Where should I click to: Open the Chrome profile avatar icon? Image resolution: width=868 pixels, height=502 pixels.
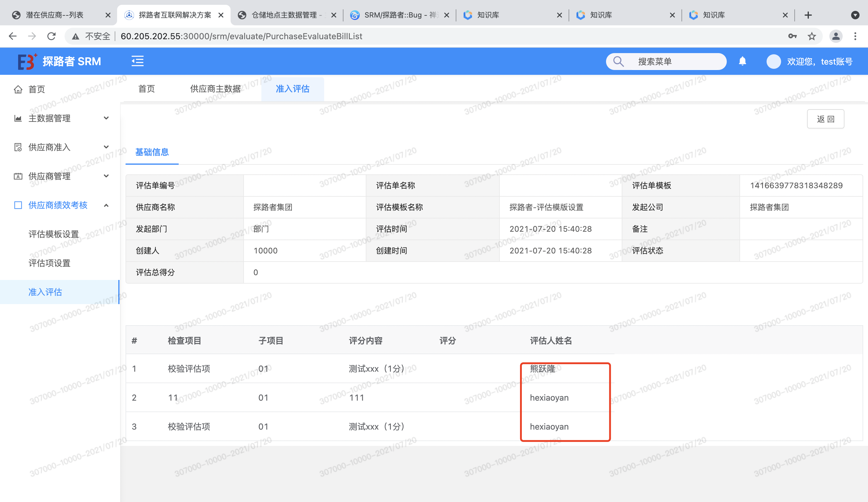[x=836, y=36]
